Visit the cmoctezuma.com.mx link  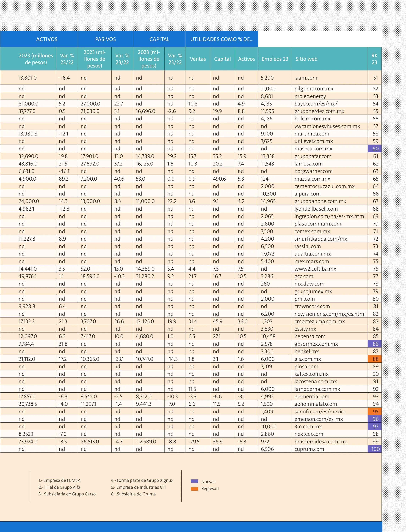[319, 322]
